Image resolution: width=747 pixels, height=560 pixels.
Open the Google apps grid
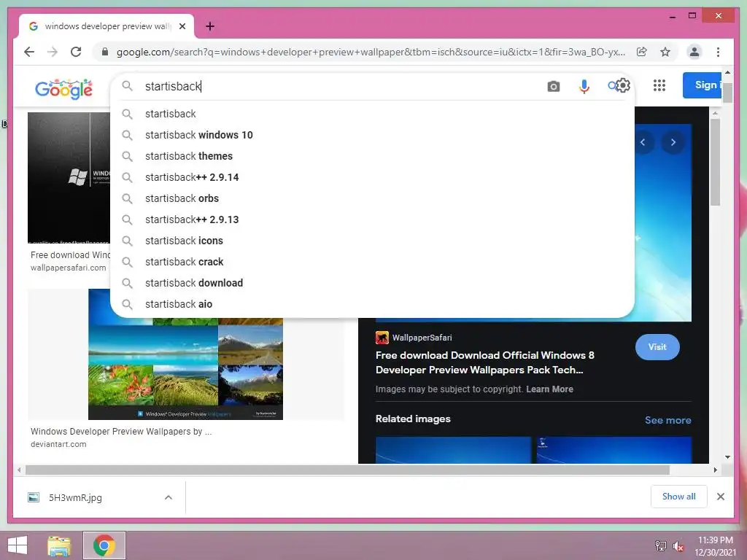tap(659, 85)
